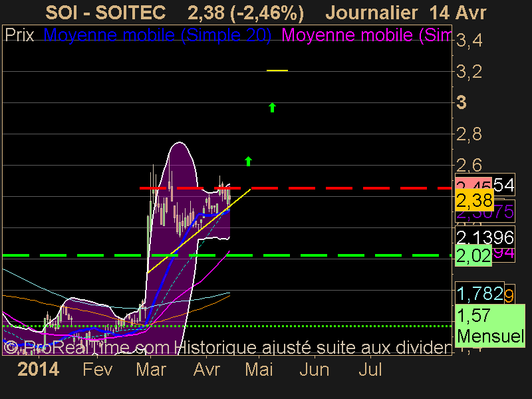
Task: Click the 3,4 price axis value
Action: pyautogui.click(x=469, y=41)
